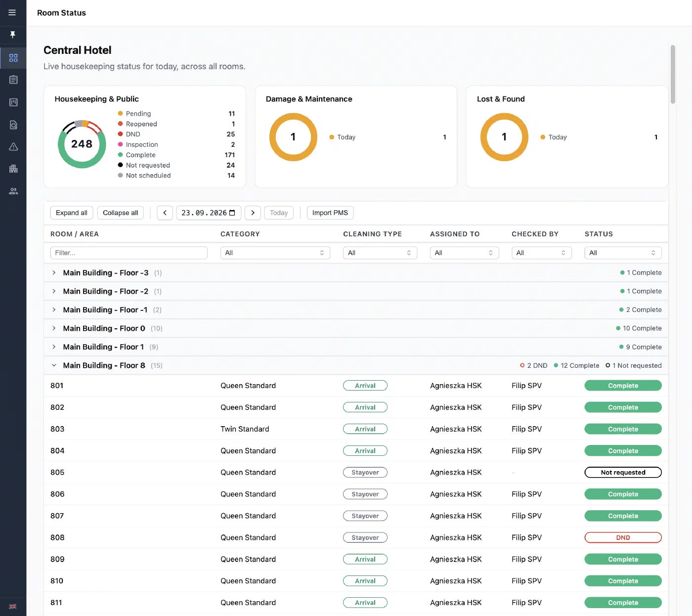The image size is (692, 616).
Task: Click the Stayover tag of room 806
Action: (365, 494)
